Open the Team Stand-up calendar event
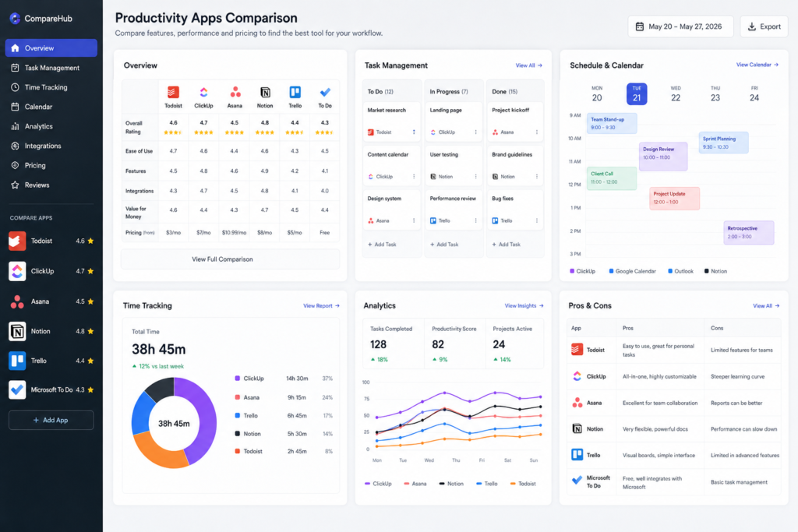The image size is (798, 532). [612, 123]
